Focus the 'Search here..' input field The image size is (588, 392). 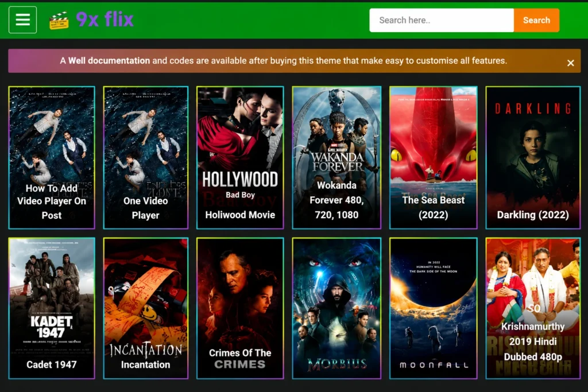coord(442,20)
